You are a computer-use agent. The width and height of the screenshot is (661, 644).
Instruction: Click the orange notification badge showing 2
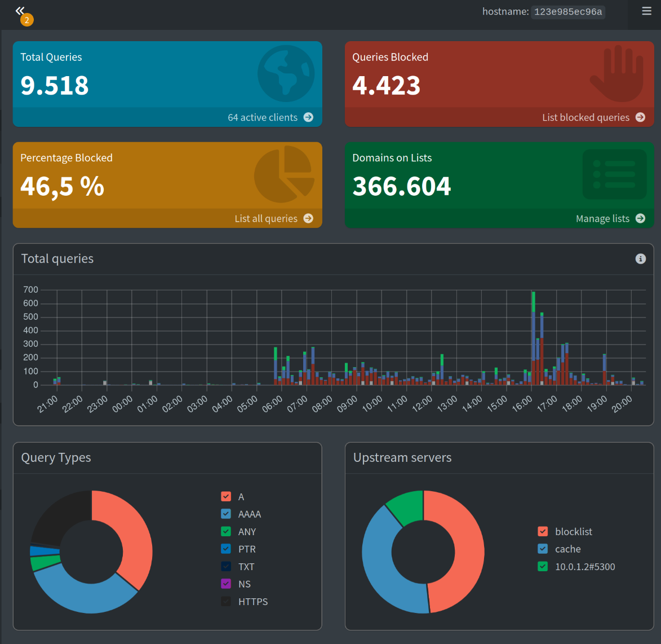[x=27, y=20]
